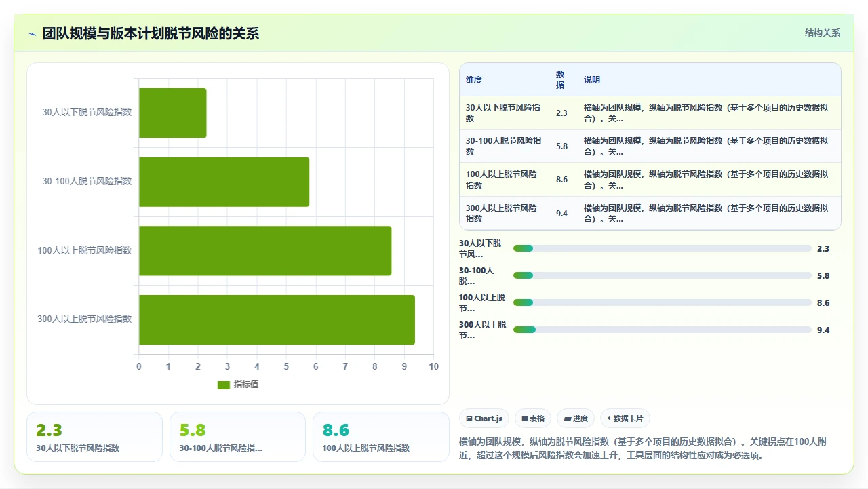Screen dimensions: 868x489
Task: Select the 数据卡片 tag
Action: coord(625,418)
